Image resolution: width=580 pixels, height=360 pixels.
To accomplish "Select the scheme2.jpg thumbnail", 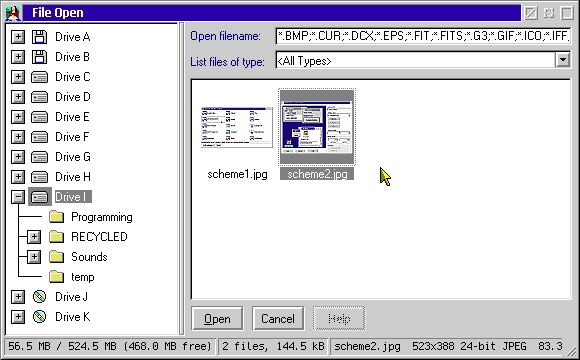I will pos(317,127).
